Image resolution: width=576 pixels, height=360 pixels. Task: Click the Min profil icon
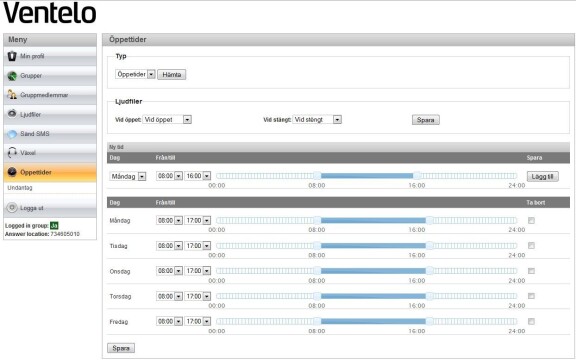[x=12, y=56]
